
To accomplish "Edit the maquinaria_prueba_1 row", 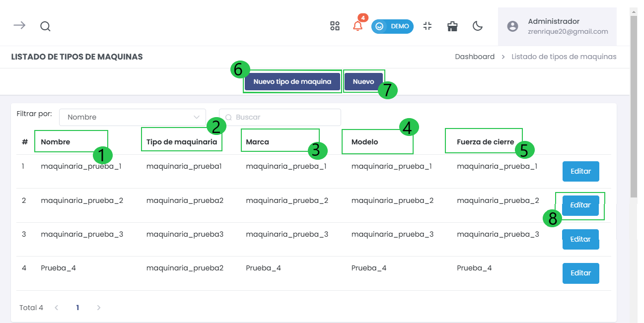I will (x=580, y=171).
